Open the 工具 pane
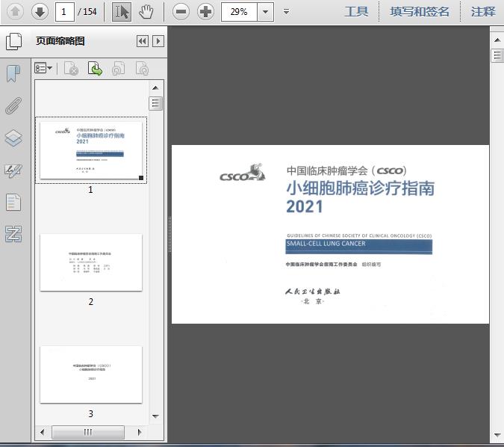The width and height of the screenshot is (504, 447). coord(356,12)
